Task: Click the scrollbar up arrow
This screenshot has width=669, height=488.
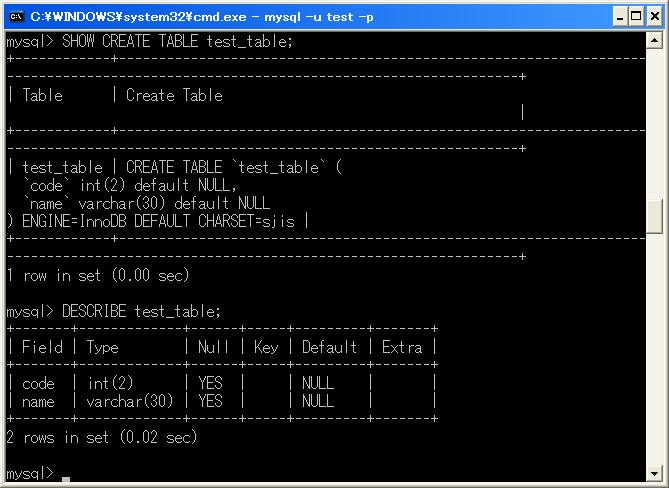Action: [655, 40]
